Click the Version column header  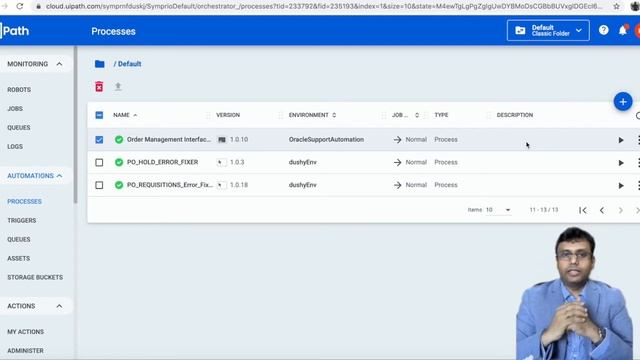(228, 115)
